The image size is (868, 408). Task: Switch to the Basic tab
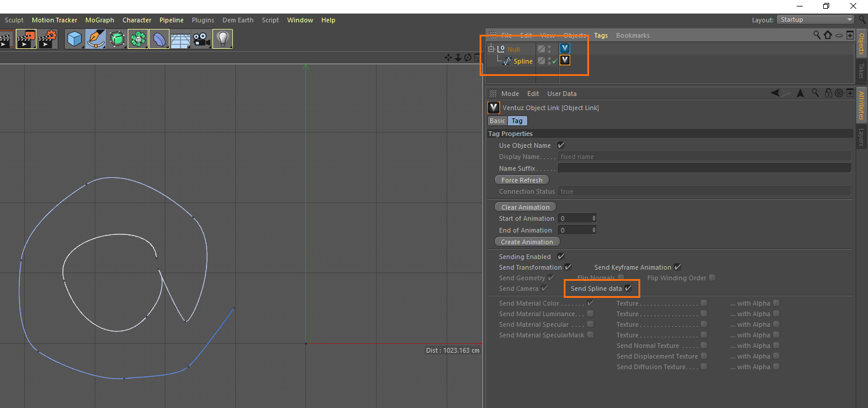point(497,121)
